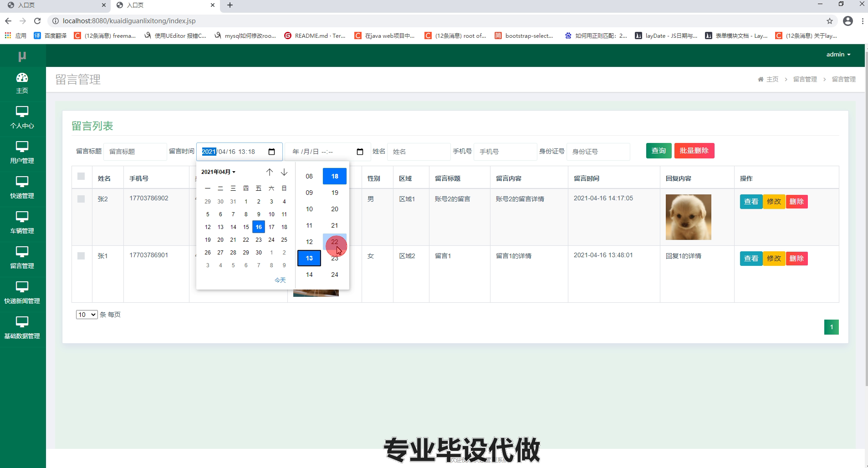Select hour 13 in time picker

tap(309, 258)
